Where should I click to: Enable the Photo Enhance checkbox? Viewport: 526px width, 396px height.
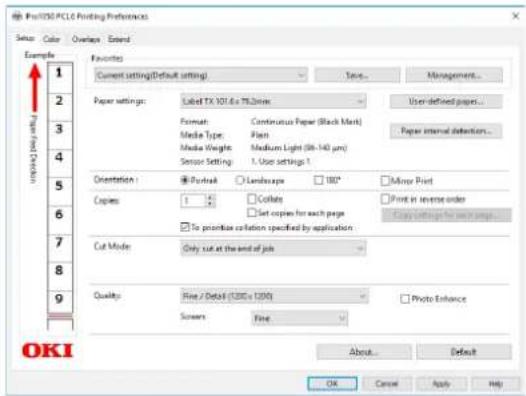point(405,299)
